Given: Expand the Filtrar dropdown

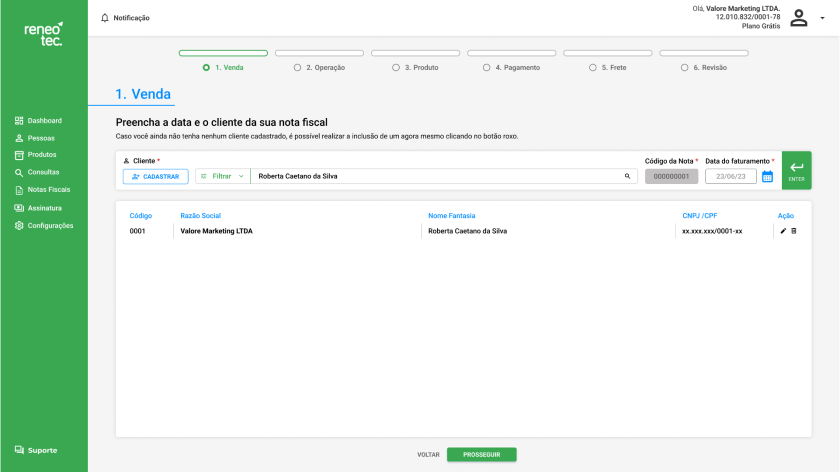Looking at the screenshot, I should (x=222, y=176).
